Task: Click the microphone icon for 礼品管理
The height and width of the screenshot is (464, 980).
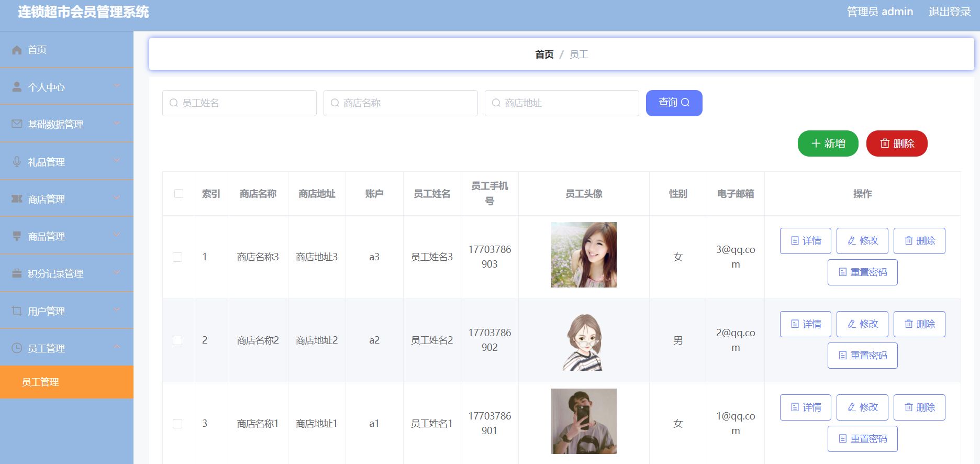Action: coord(17,162)
